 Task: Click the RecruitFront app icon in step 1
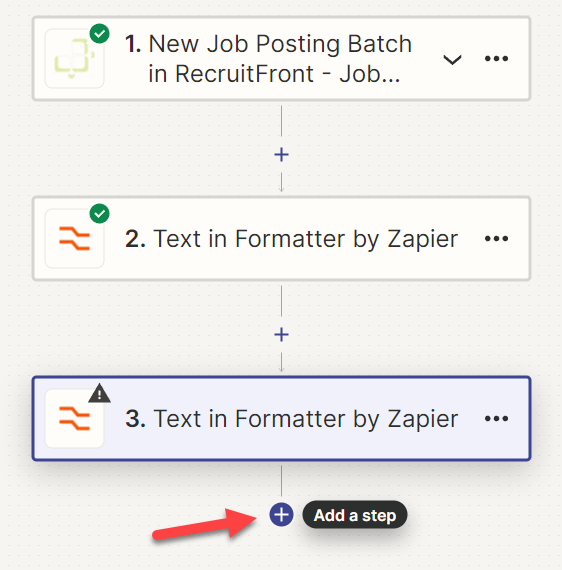click(75, 59)
